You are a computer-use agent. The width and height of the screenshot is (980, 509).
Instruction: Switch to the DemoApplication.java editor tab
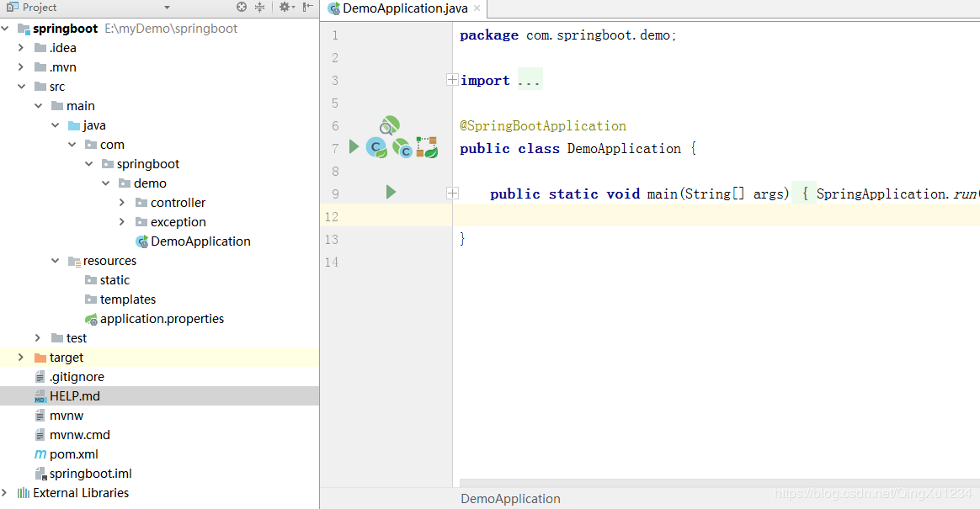[x=405, y=8]
